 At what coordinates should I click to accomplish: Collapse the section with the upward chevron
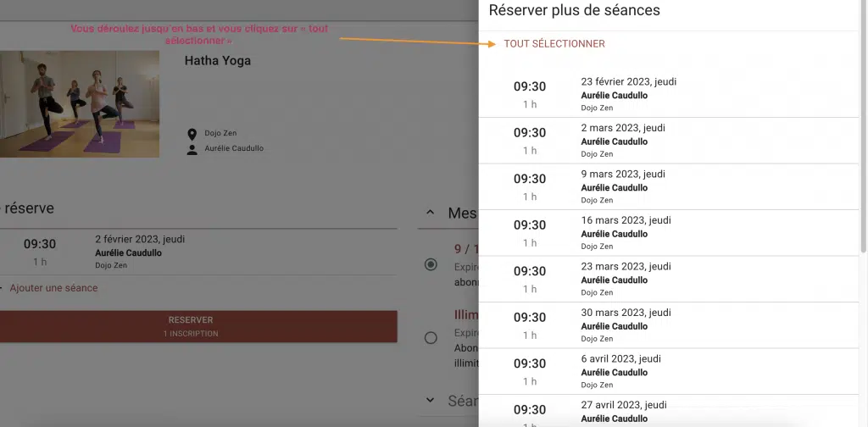pyautogui.click(x=431, y=213)
